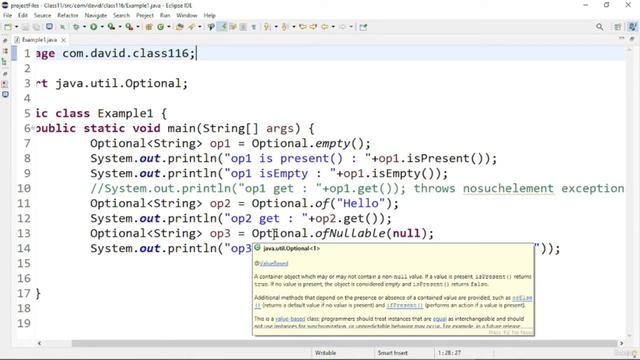
Task: Open the New file dropdown arrow
Action: (x=17, y=27)
